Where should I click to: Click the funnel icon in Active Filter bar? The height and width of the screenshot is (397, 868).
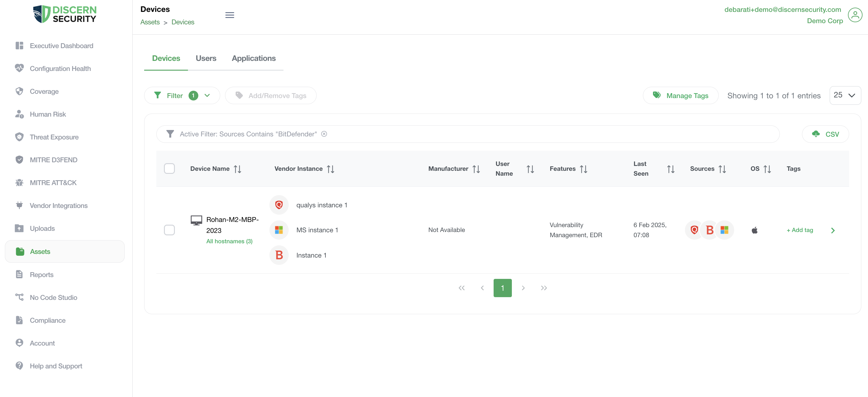pos(170,134)
